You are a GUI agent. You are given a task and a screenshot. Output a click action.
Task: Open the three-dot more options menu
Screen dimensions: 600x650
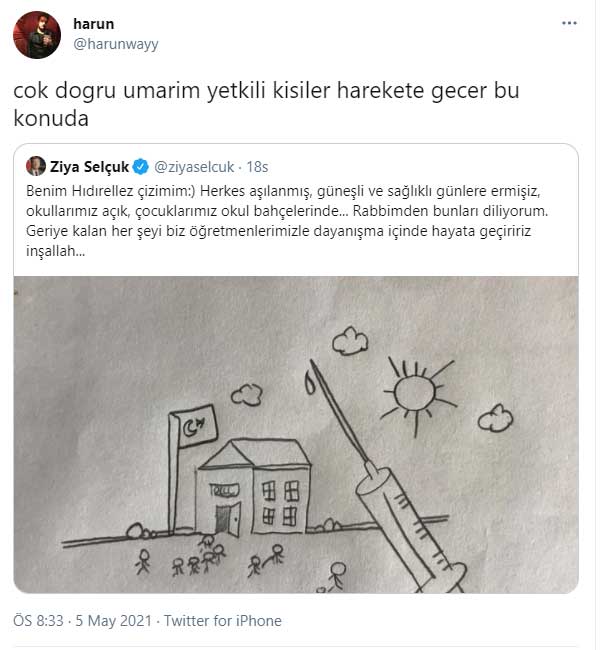point(569,23)
